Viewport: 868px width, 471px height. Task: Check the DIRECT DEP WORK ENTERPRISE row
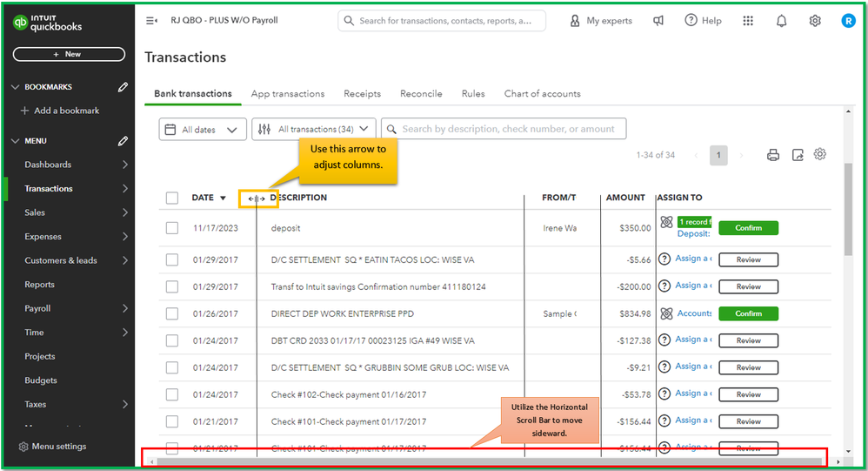pyautogui.click(x=172, y=313)
